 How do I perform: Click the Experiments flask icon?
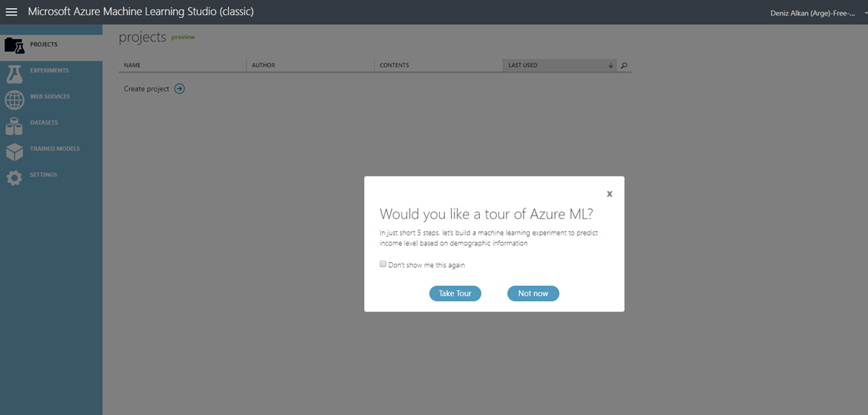coord(15,74)
